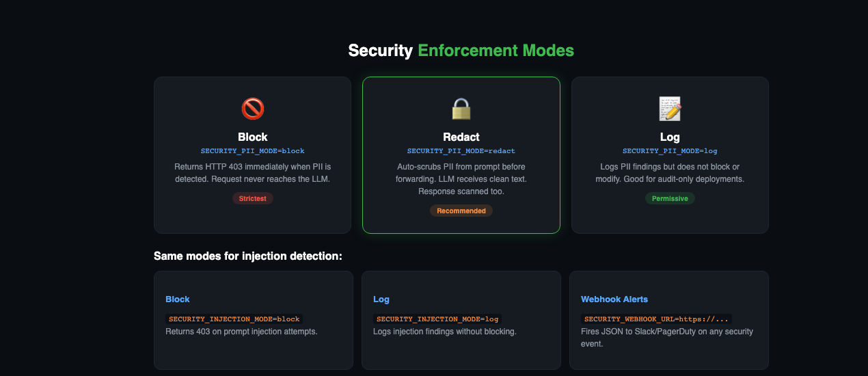868x376 pixels.
Task: Click SECURITY_PII_MODE=block code text
Action: 253,150
